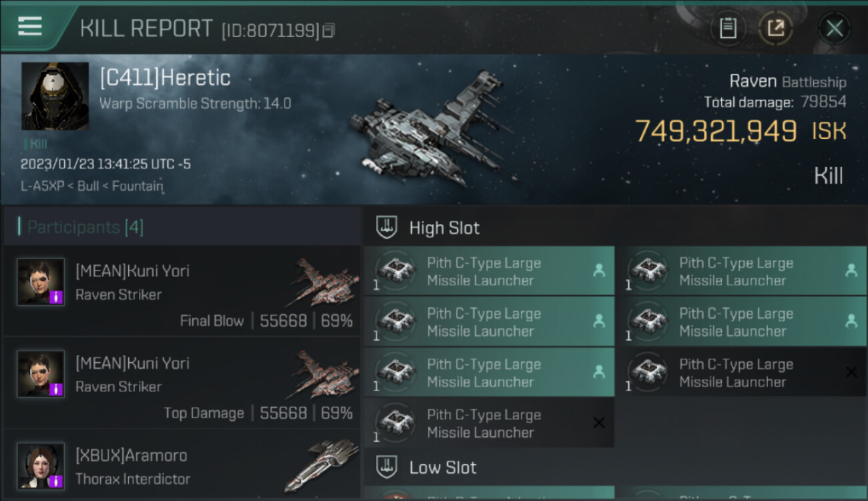Click Final Blow Raven Striker ship icon

click(x=322, y=283)
